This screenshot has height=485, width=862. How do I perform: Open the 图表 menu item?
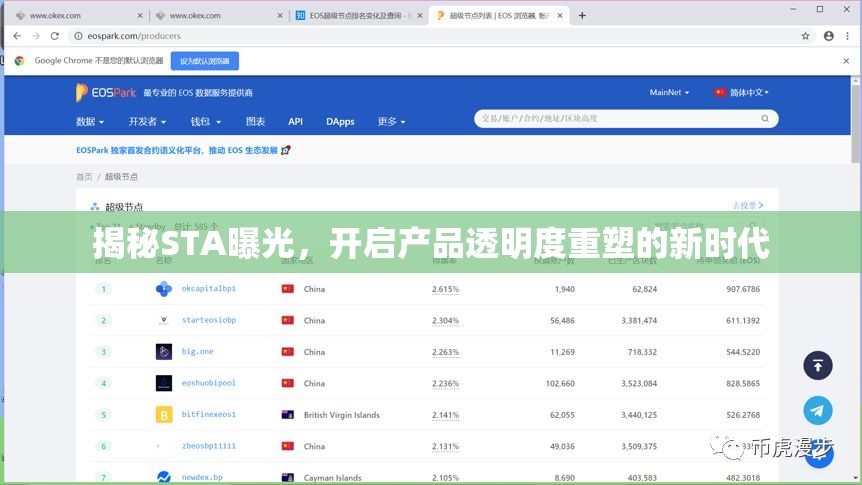pyautogui.click(x=255, y=122)
